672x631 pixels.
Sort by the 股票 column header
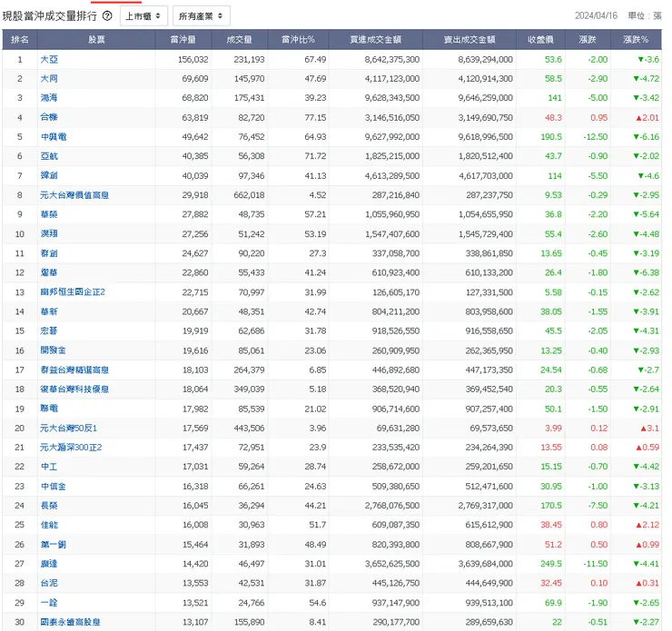[x=96, y=39]
